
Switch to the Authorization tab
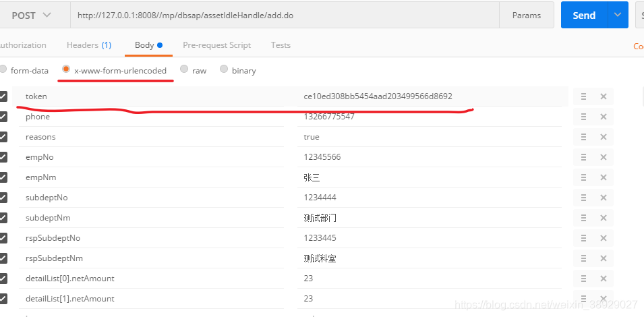click(x=22, y=45)
